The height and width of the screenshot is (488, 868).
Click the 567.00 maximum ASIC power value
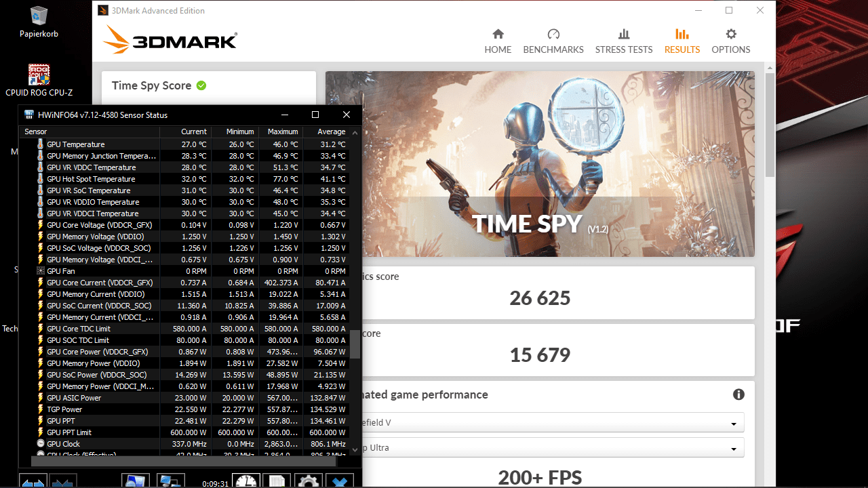pos(281,398)
